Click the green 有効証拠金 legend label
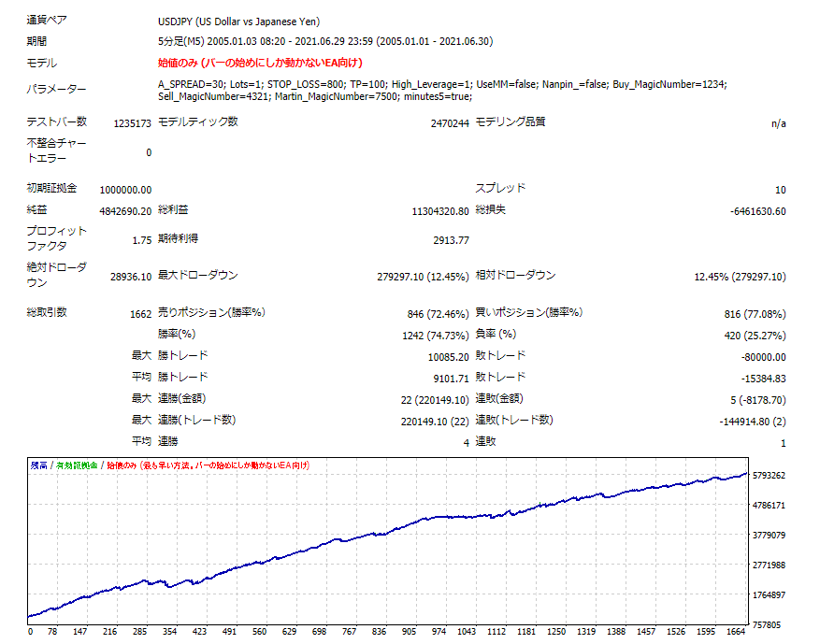Viewport: 820px width, 644px height. (77, 465)
